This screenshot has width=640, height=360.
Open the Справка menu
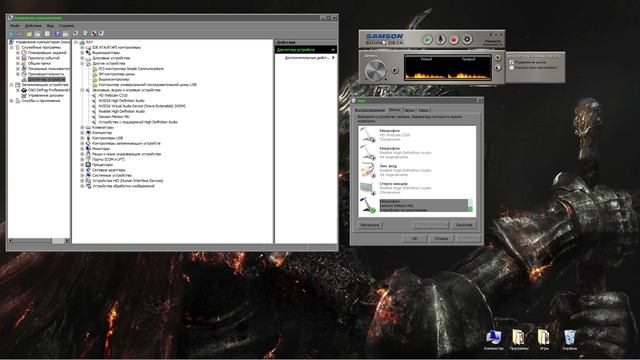click(67, 26)
